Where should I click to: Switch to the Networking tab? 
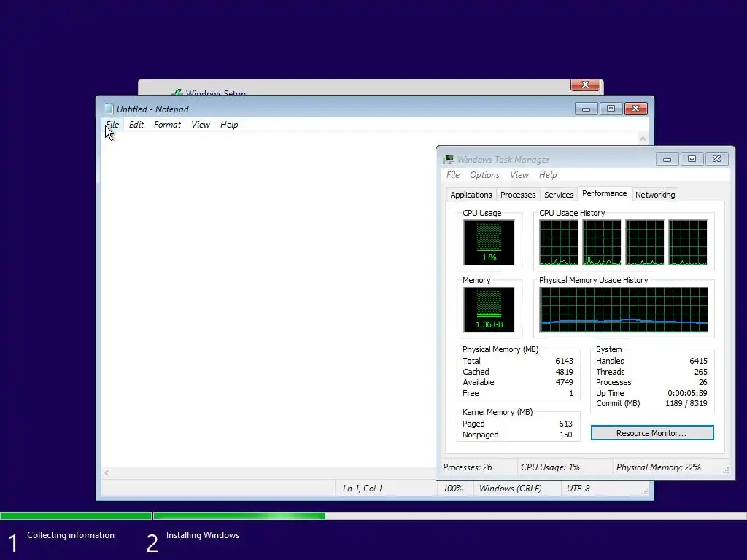coord(655,195)
